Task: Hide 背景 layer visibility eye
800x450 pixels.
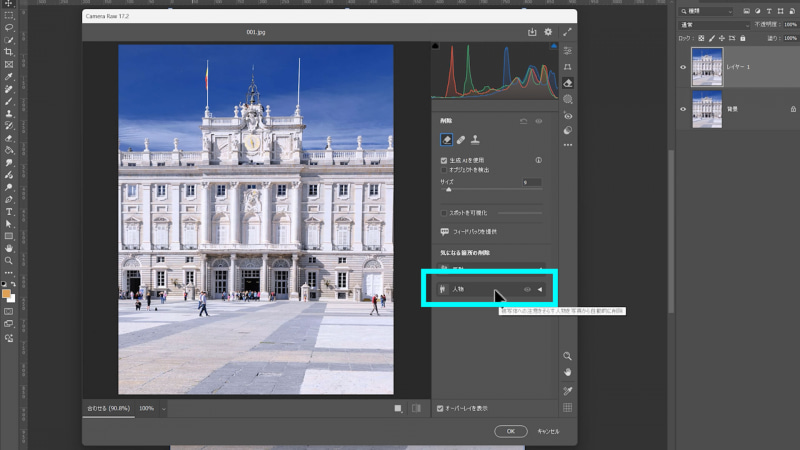Action: [683, 109]
